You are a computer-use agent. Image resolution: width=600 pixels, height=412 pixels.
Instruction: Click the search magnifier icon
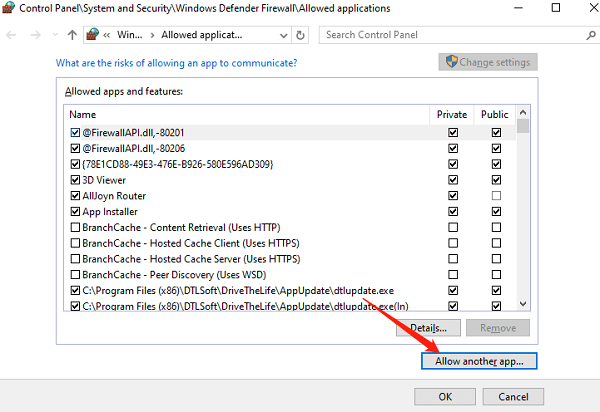tap(591, 35)
